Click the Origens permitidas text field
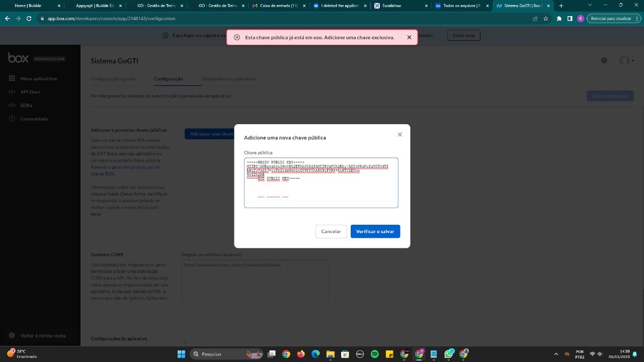Image resolution: width=644 pixels, height=362 pixels. 255,280
